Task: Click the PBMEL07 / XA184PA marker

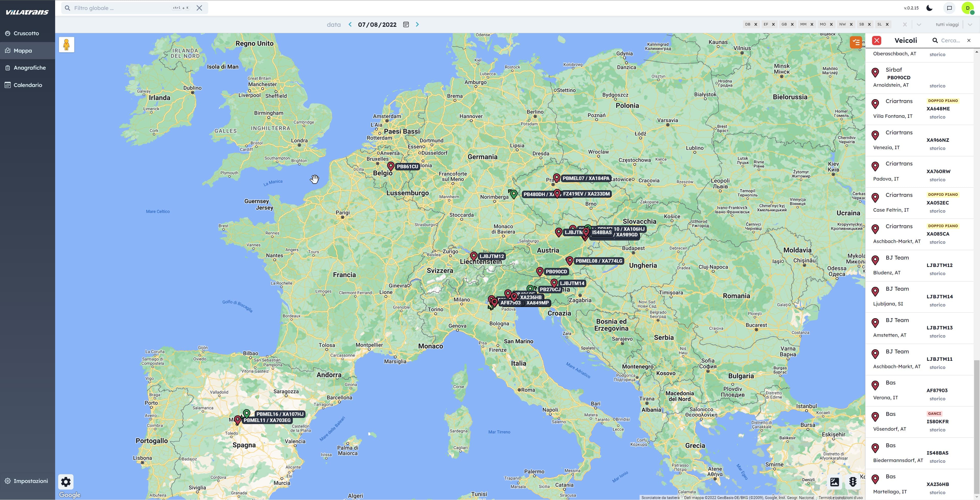Action: 557,178
